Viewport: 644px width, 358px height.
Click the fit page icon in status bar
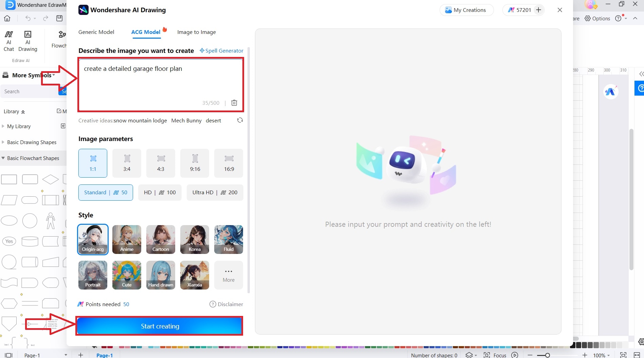623,355
